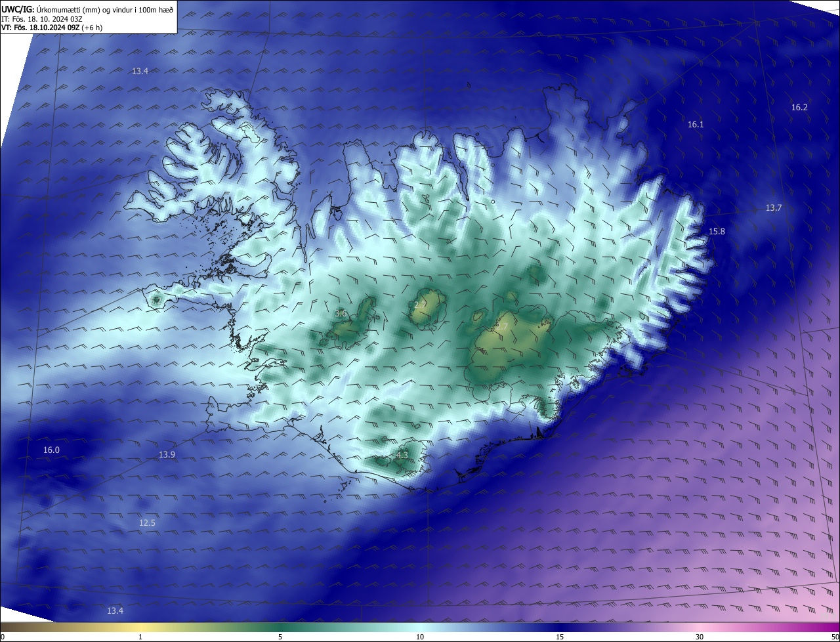Click the 15.8 value on the map
The width and height of the screenshot is (840, 642).
[717, 231]
